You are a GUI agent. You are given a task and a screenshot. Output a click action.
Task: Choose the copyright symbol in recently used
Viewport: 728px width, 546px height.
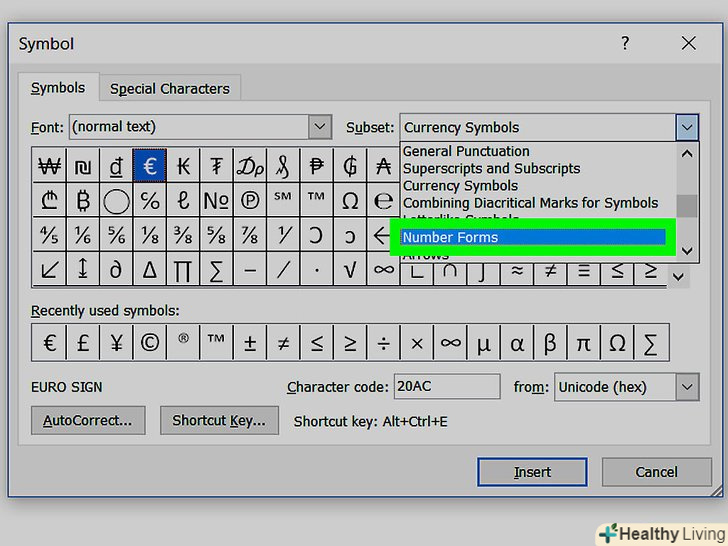point(150,343)
